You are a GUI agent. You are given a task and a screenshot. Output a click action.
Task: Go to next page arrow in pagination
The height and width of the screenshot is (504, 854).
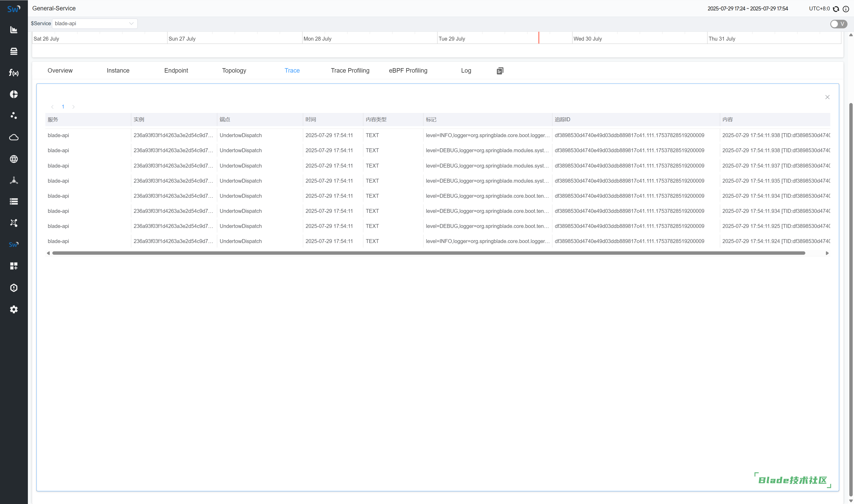pyautogui.click(x=73, y=107)
